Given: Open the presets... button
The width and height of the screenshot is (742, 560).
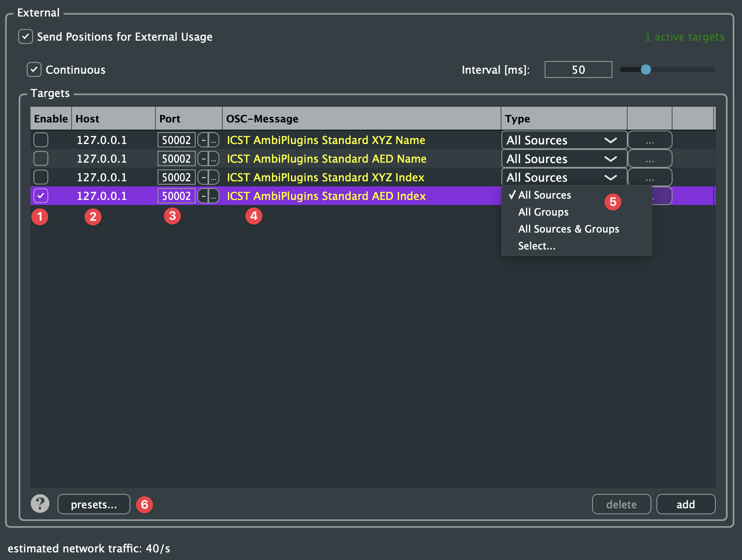Looking at the screenshot, I should [x=94, y=504].
